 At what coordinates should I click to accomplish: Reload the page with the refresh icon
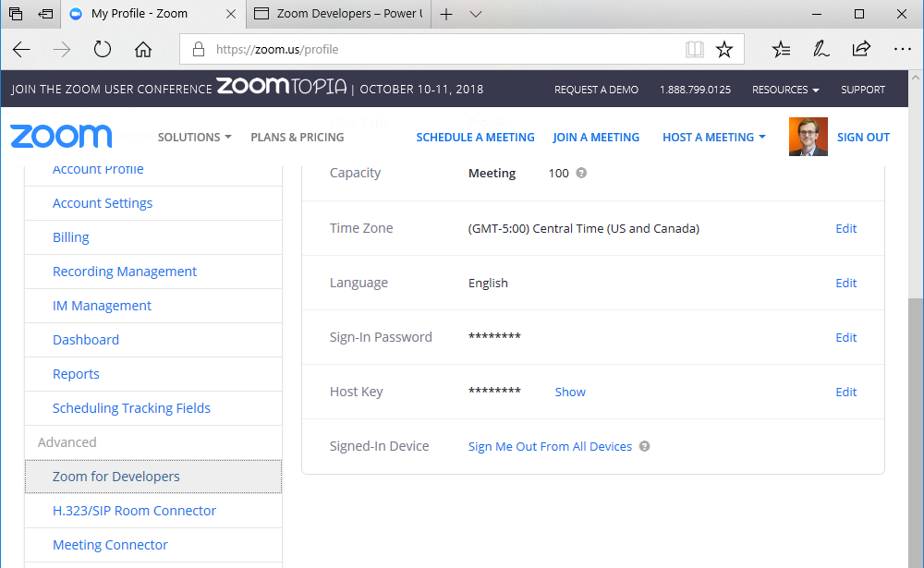102,49
